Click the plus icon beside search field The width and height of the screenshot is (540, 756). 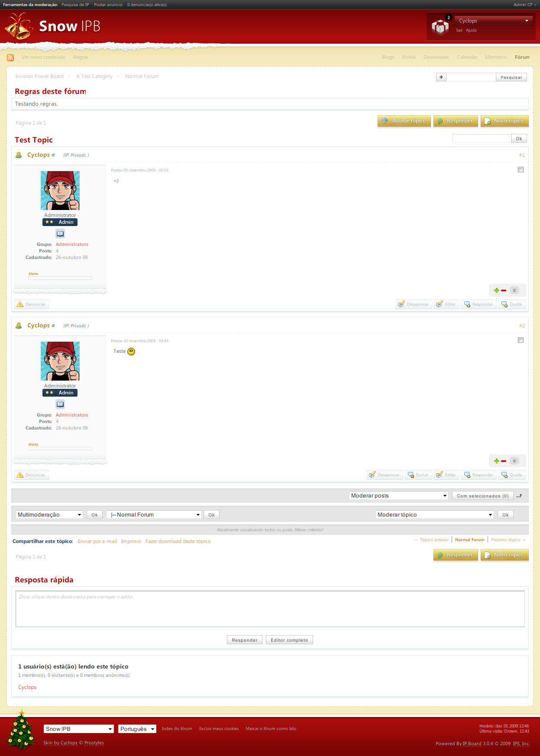[441, 77]
